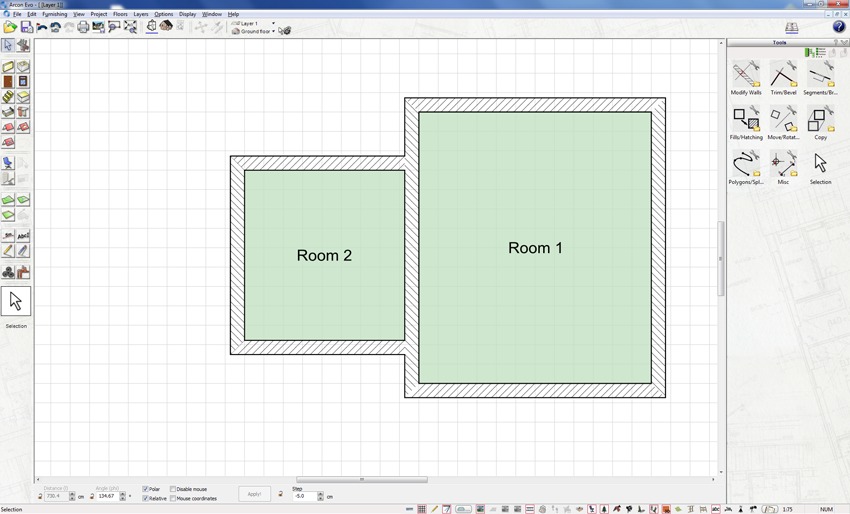The width and height of the screenshot is (850, 514).
Task: Select the Window tool icon
Action: (23, 82)
